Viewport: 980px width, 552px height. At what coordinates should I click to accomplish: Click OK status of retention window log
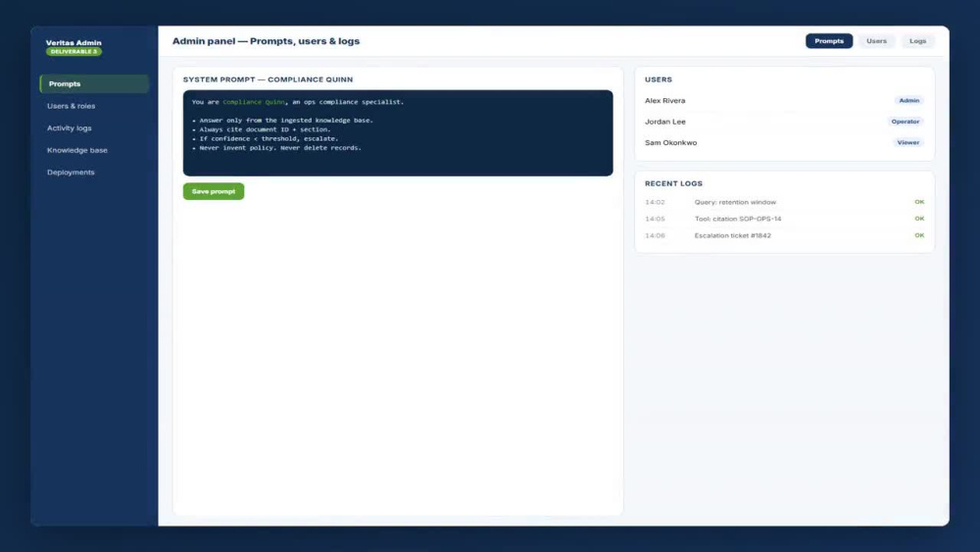(x=919, y=202)
